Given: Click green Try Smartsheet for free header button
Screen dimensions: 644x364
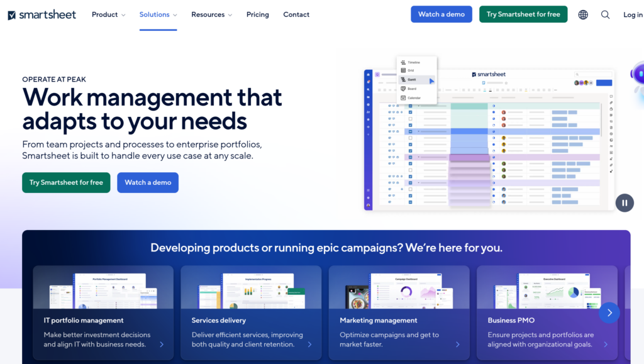Looking at the screenshot, I should point(523,14).
